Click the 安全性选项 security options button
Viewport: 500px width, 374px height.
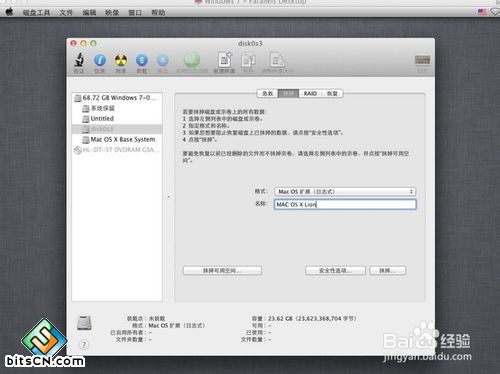[x=335, y=270]
